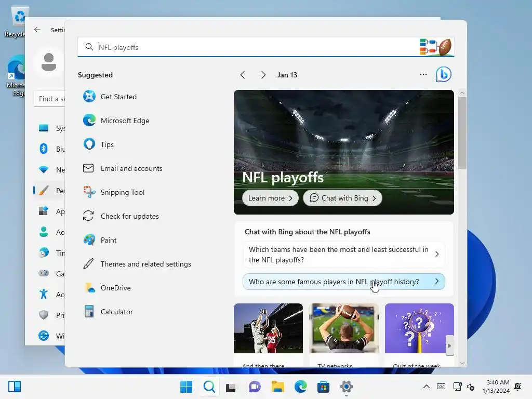Open the TV networks thumbnail card
Viewport: 532px width, 399px height.
(344, 335)
